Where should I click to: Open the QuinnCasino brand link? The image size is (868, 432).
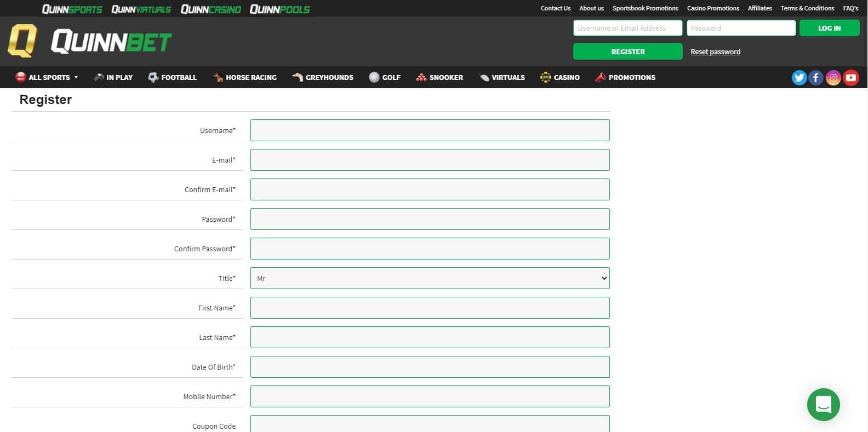[x=210, y=9]
